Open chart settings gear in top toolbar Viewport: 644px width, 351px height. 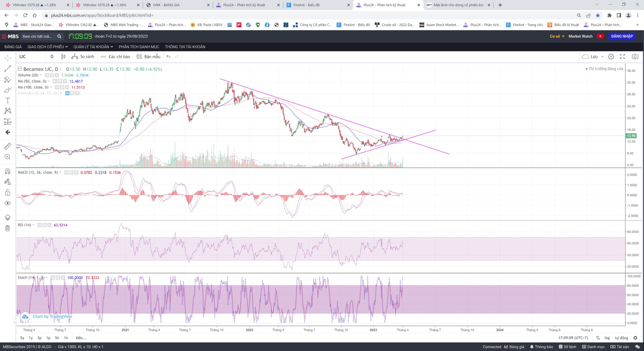pos(611,56)
